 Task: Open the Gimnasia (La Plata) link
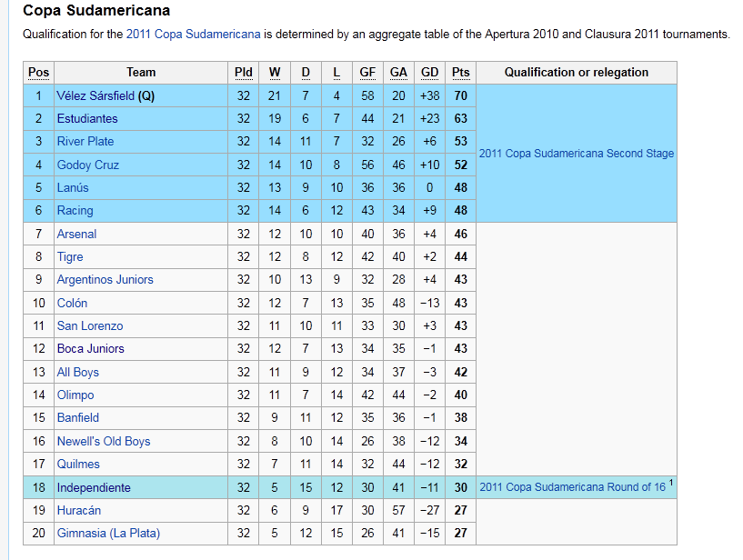pyautogui.click(x=108, y=533)
